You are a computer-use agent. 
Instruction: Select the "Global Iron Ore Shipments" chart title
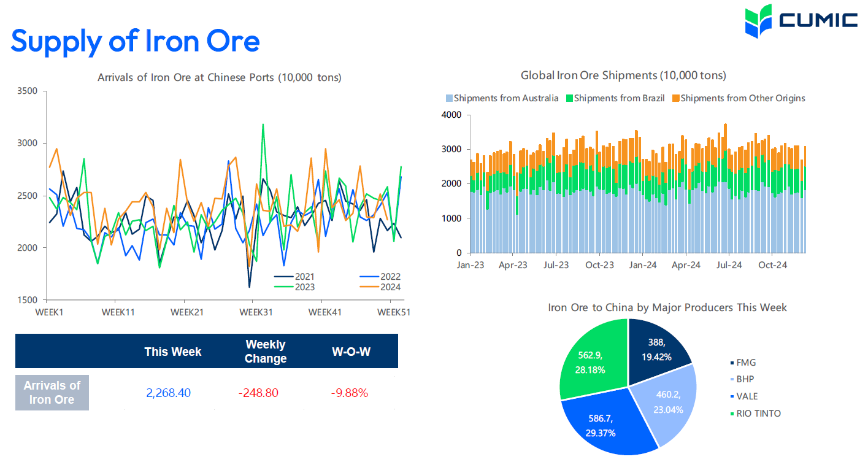pyautogui.click(x=623, y=75)
